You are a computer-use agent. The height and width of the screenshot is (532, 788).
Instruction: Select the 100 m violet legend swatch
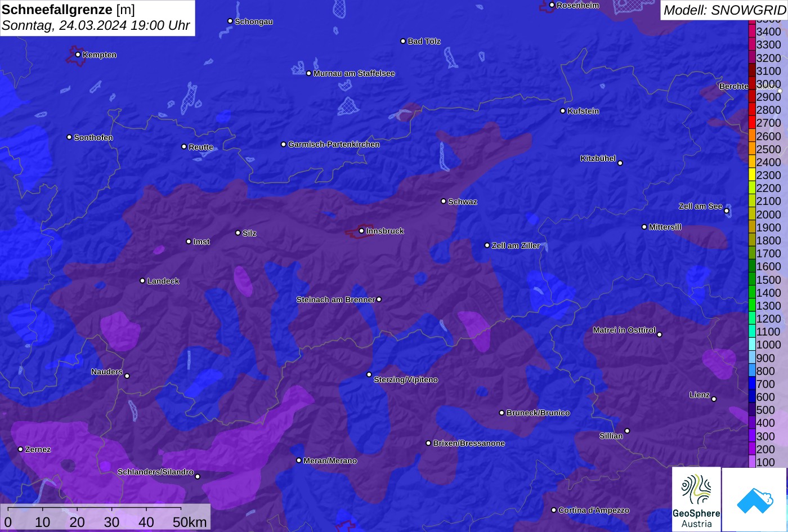pyautogui.click(x=751, y=462)
